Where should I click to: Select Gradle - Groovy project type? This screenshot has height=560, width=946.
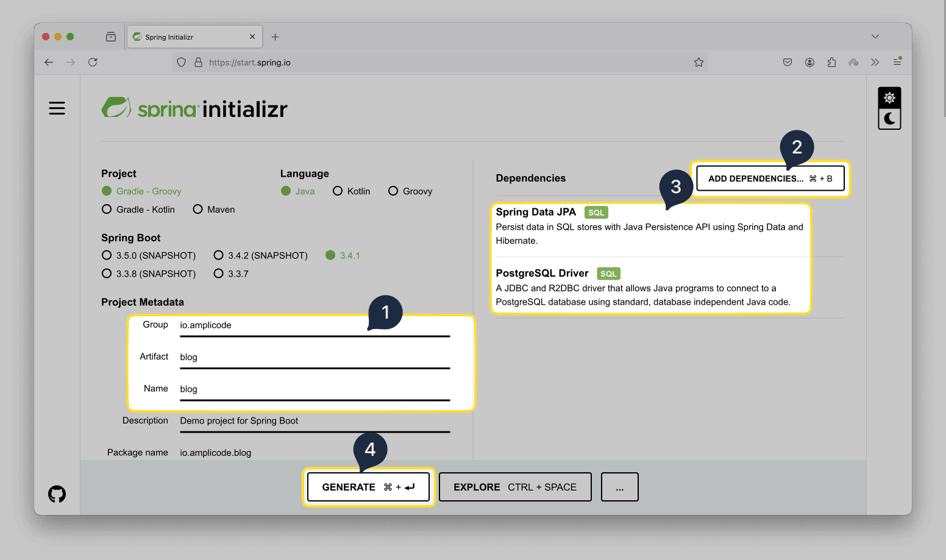pos(141,191)
